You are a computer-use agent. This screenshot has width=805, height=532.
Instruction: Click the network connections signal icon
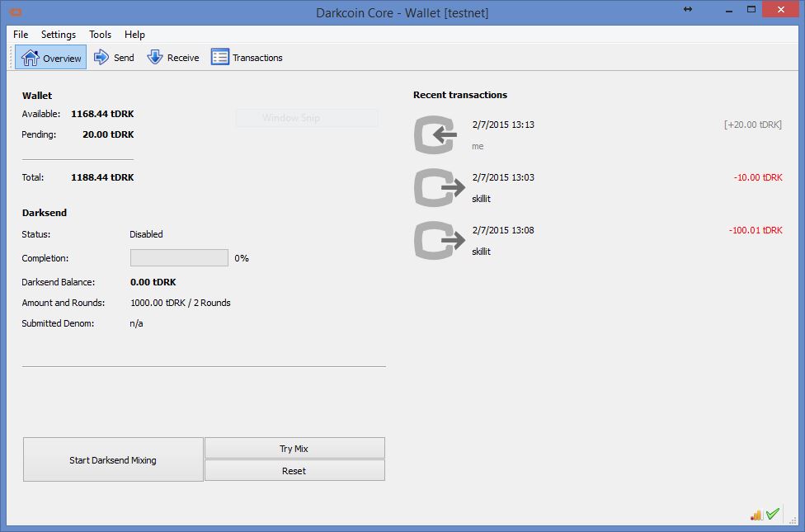(x=756, y=515)
